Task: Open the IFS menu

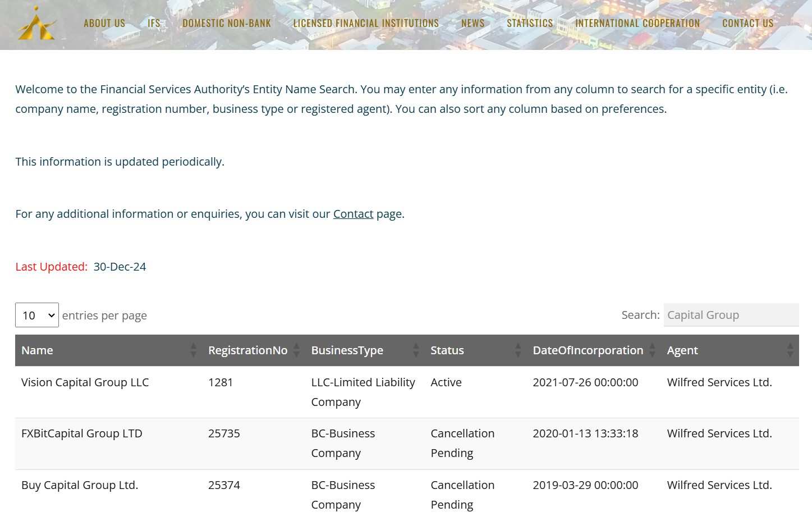Action: (x=154, y=24)
